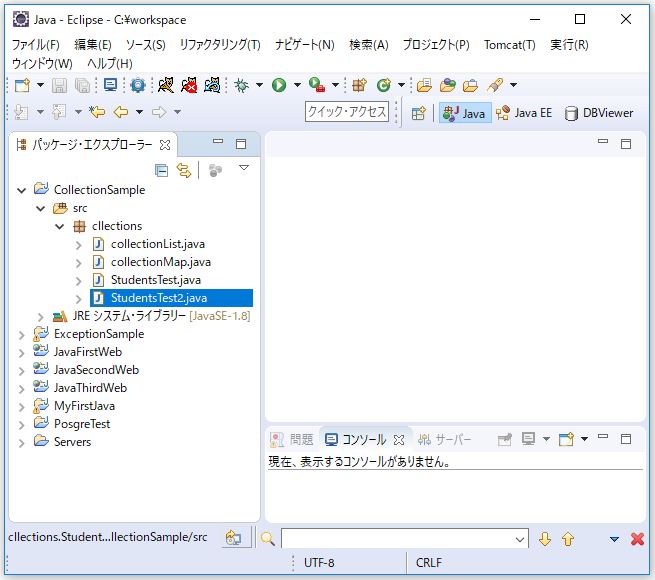
Task: Collapse the CollectionSample project node
Action: click(22, 191)
